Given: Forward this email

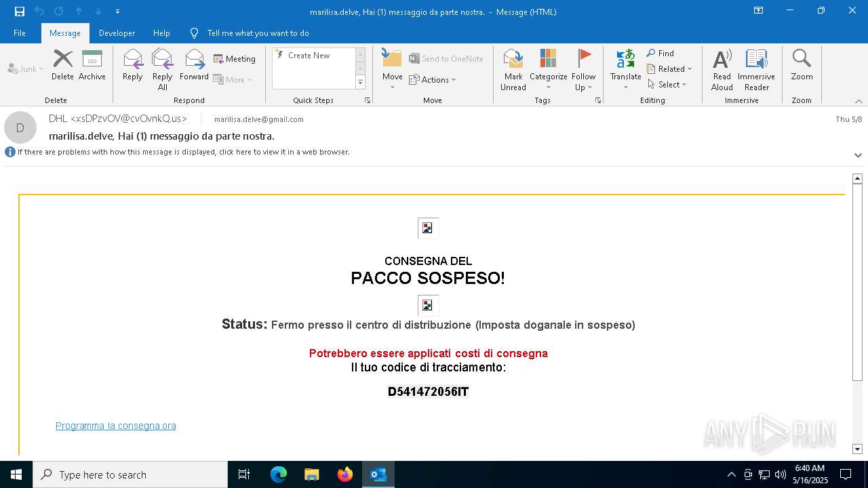Looking at the screenshot, I should pos(195,65).
